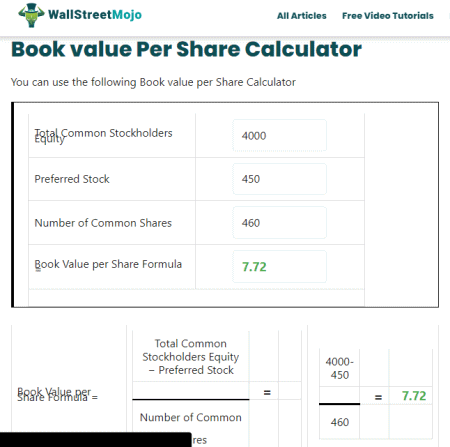Click the Book value Per Share Calculator heading
Viewport: 450px width, 447px height.
pyautogui.click(x=186, y=49)
